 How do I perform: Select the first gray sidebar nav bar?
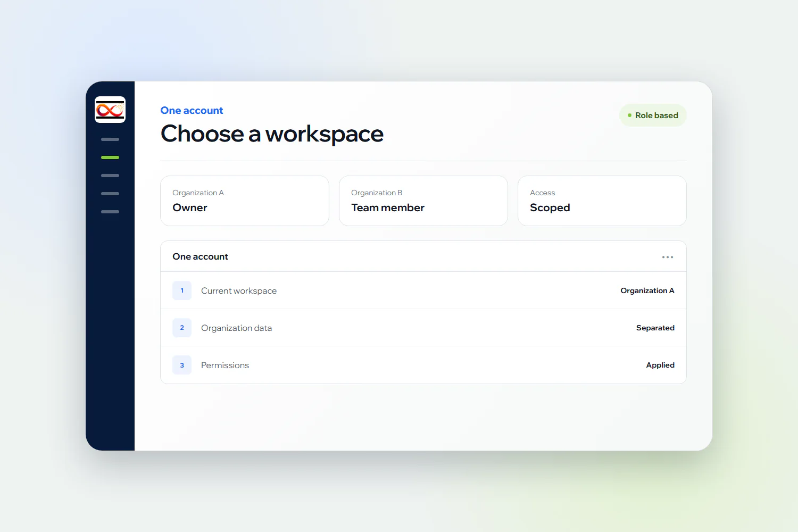click(x=110, y=139)
